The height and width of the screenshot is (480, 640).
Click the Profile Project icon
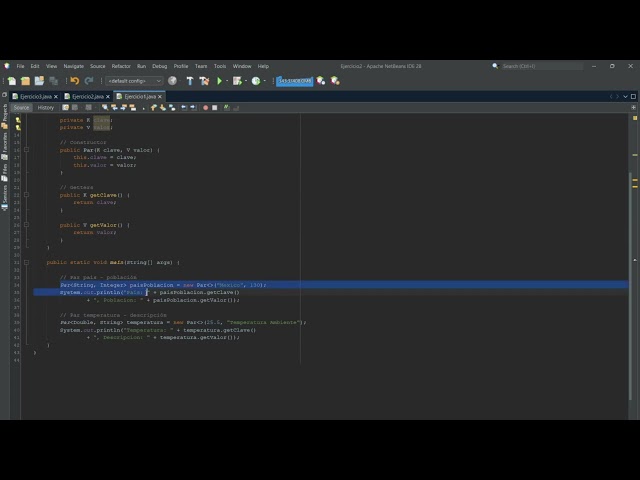tap(256, 81)
